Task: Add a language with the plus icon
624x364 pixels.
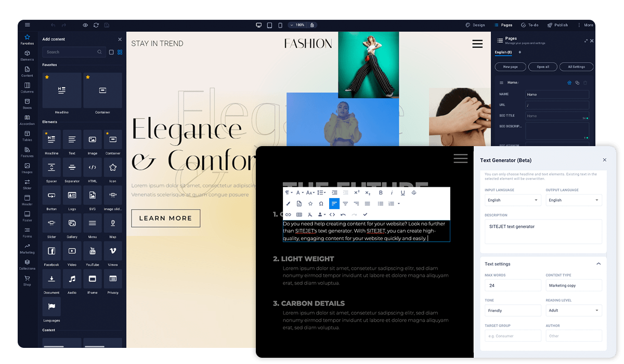Action: pos(519,52)
